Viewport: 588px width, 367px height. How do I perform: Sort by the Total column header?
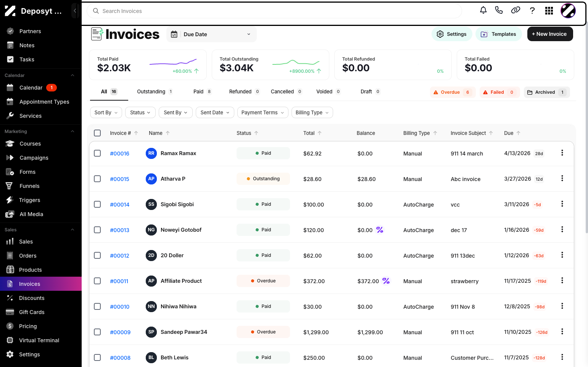pyautogui.click(x=312, y=133)
